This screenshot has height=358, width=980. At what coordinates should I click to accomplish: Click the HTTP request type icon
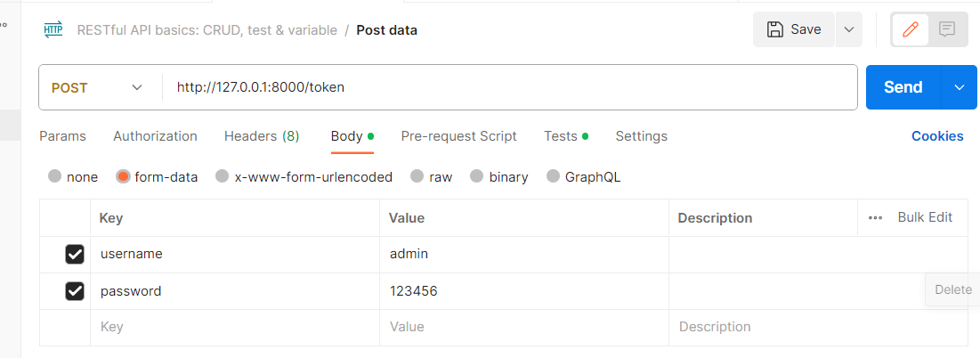[x=53, y=29]
